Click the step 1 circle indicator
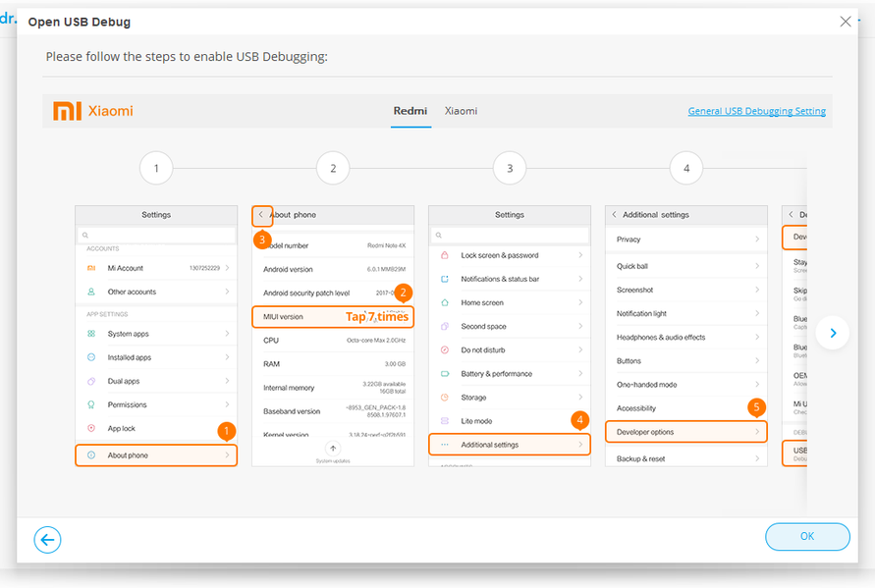This screenshot has width=875, height=588. [x=156, y=169]
